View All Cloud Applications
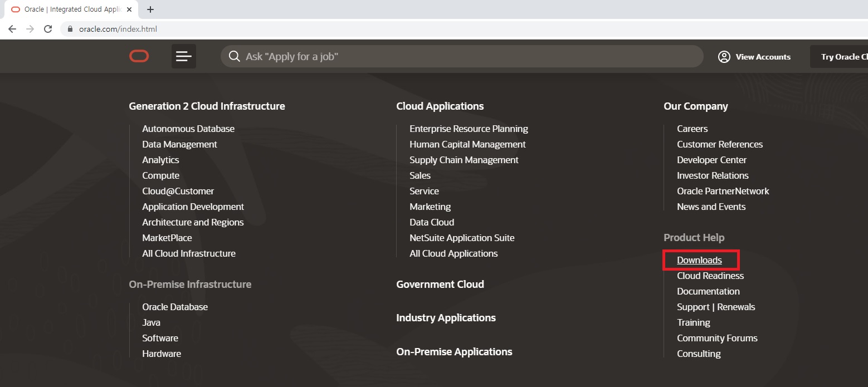The image size is (868, 387). point(453,253)
